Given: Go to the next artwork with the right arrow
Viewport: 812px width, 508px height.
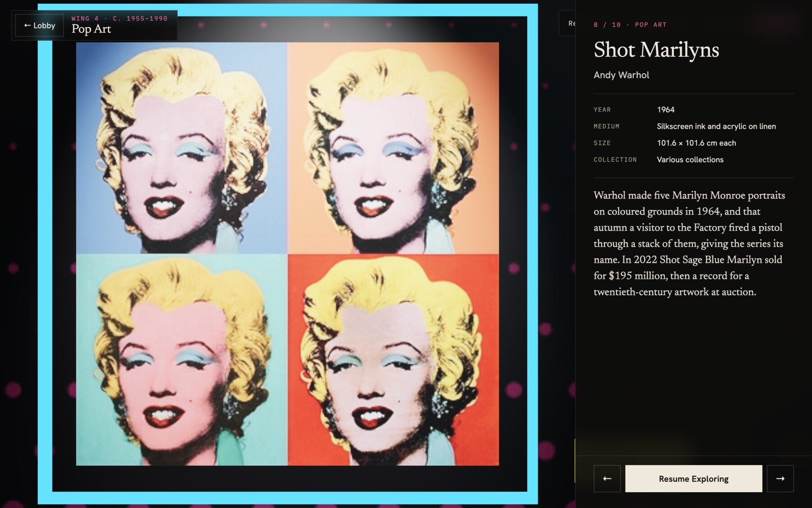Looking at the screenshot, I should point(780,479).
